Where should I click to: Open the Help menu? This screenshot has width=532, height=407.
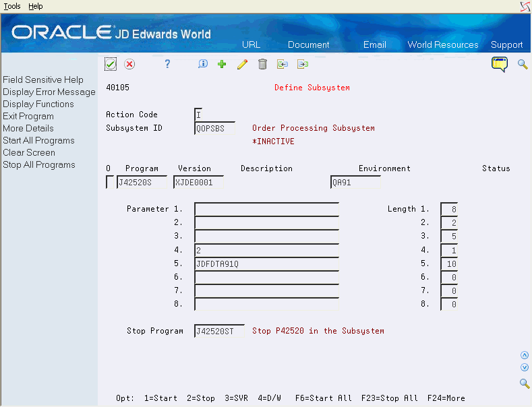35,6
